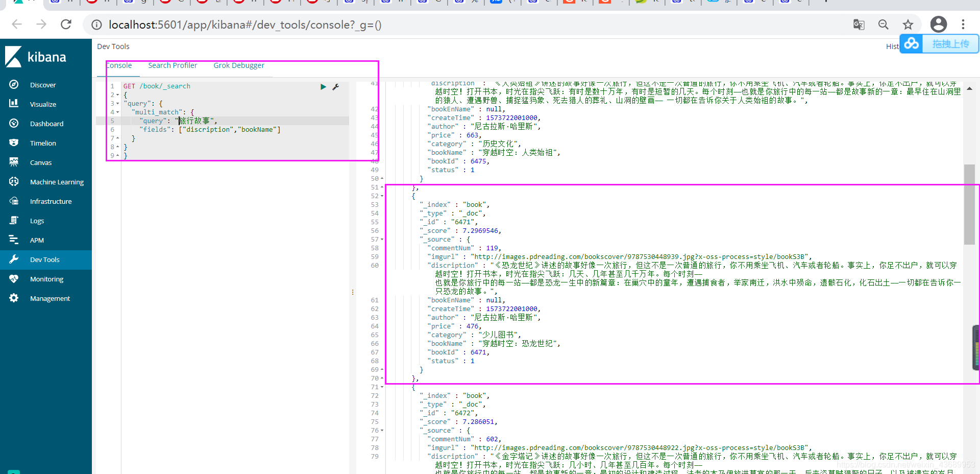Open the request options wrench menu
Image resolution: width=980 pixels, height=474 pixels.
336,87
